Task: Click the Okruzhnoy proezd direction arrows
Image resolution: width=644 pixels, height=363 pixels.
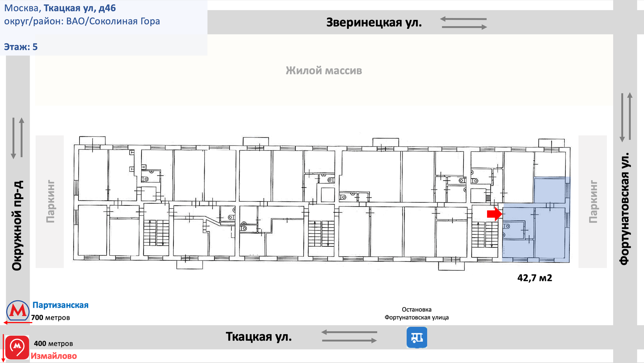Action: [17, 138]
